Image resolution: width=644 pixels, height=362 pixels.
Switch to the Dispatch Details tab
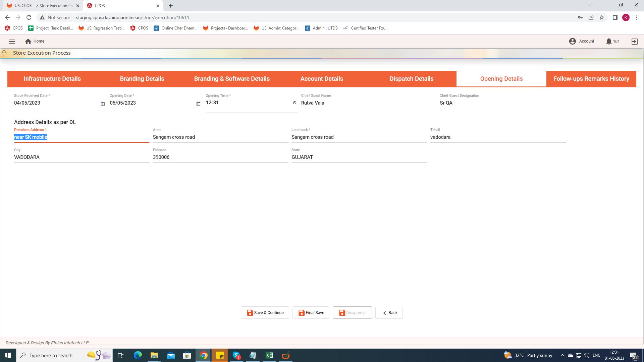(411, 79)
